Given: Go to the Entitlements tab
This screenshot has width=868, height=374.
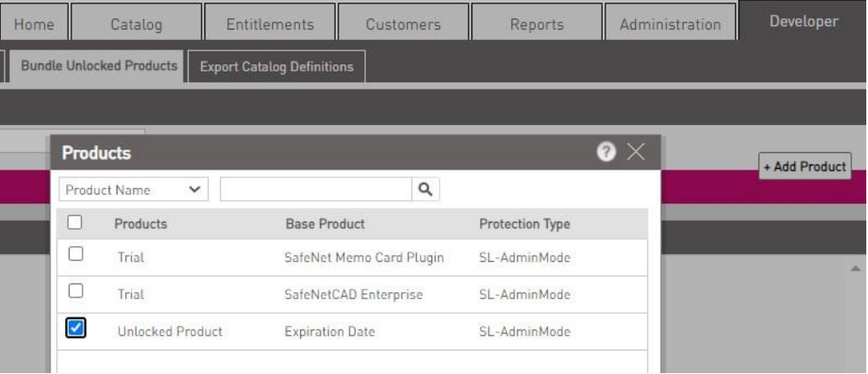Looking at the screenshot, I should point(270,25).
